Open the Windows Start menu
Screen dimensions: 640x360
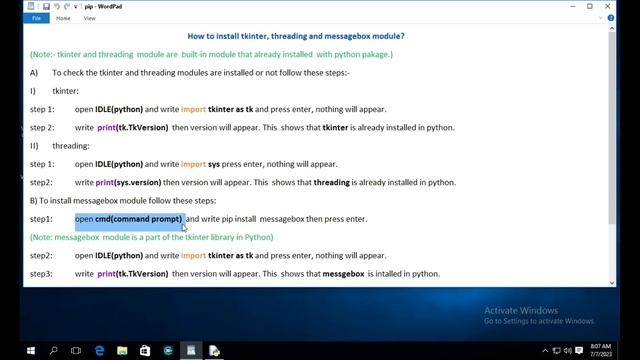click(31, 351)
